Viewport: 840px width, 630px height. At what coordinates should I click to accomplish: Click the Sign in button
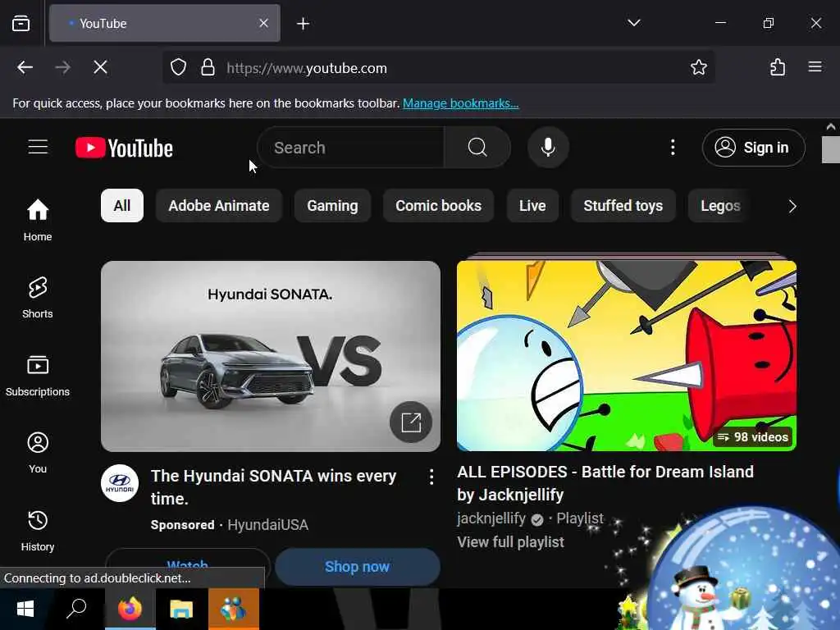click(753, 148)
